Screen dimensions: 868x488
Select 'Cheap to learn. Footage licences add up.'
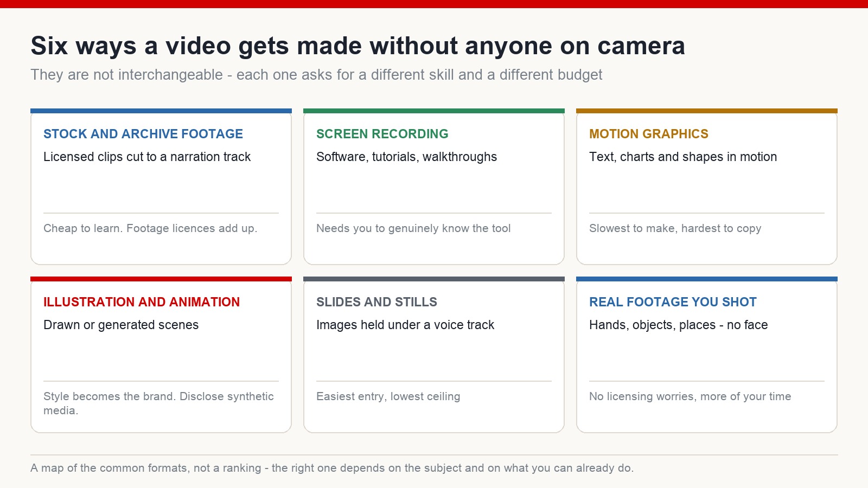pos(150,228)
